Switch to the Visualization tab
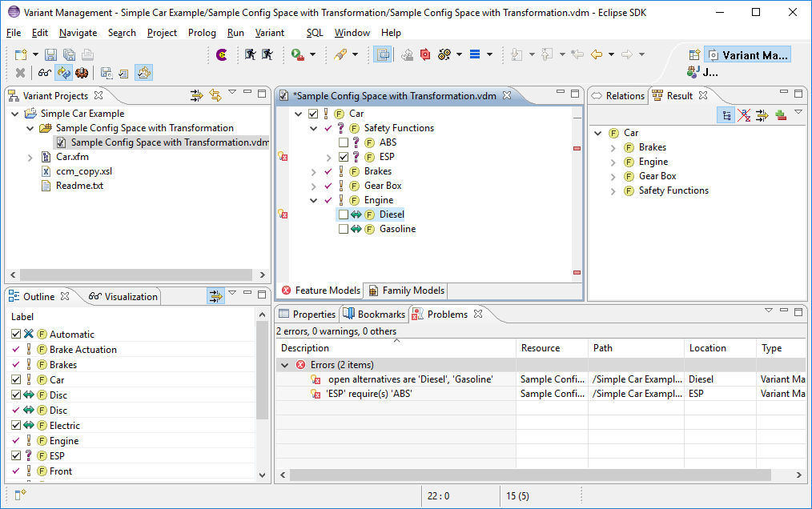 click(x=123, y=297)
